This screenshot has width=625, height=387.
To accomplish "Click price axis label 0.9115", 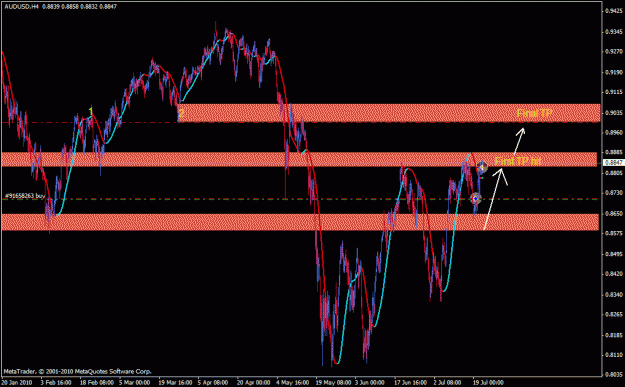I will (614, 92).
